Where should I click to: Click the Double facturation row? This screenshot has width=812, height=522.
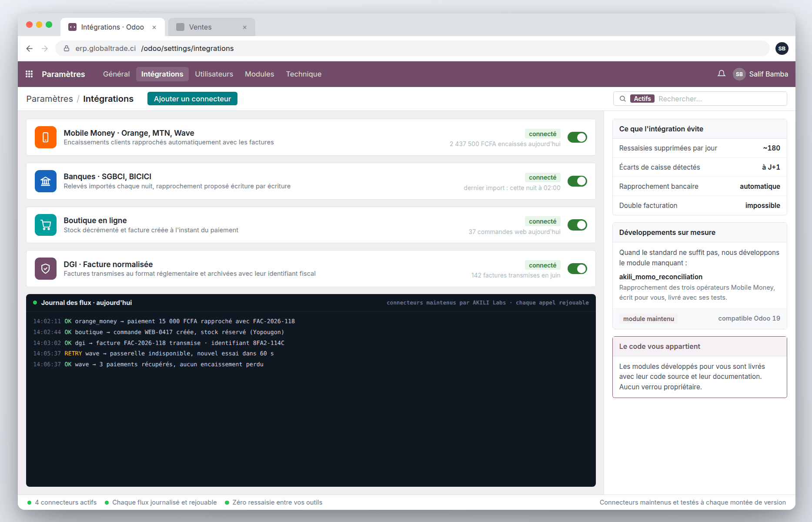699,206
